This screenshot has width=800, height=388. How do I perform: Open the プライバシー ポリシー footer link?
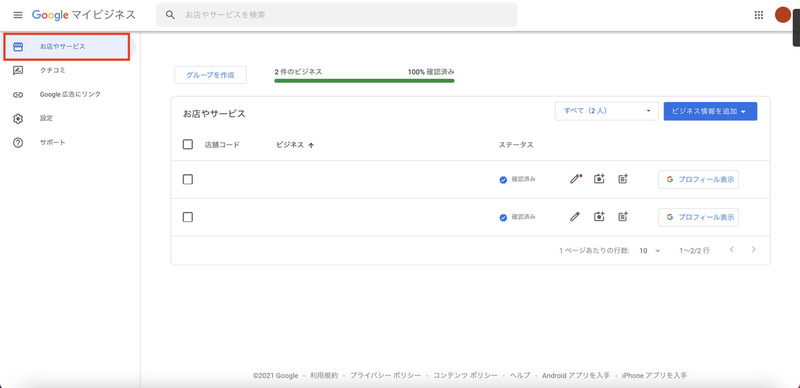coord(386,375)
